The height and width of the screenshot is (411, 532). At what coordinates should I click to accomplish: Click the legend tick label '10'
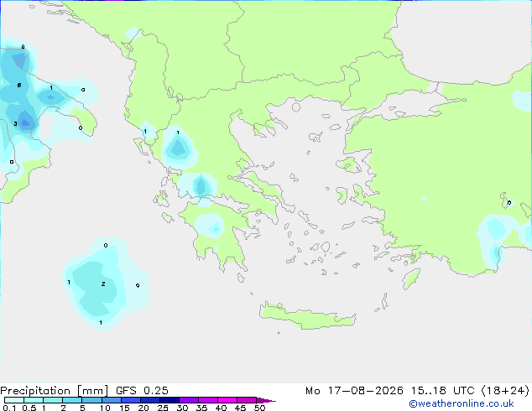coord(105,408)
